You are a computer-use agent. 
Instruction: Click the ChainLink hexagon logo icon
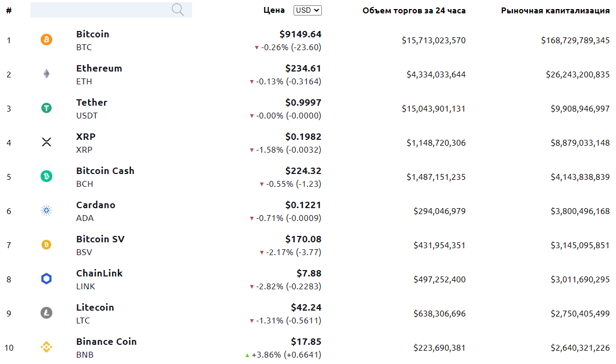click(46, 279)
